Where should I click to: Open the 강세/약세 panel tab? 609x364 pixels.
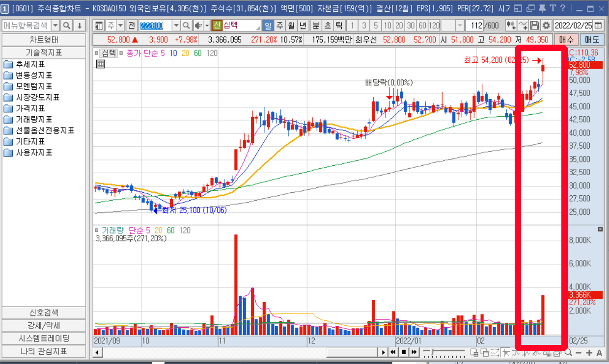tap(44, 325)
